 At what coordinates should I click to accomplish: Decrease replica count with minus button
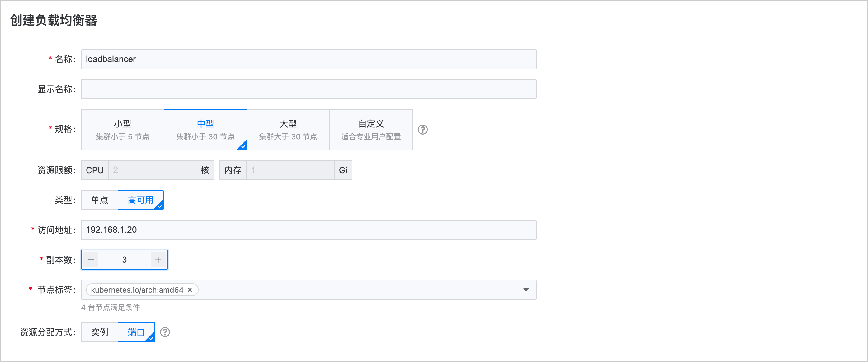pos(91,260)
